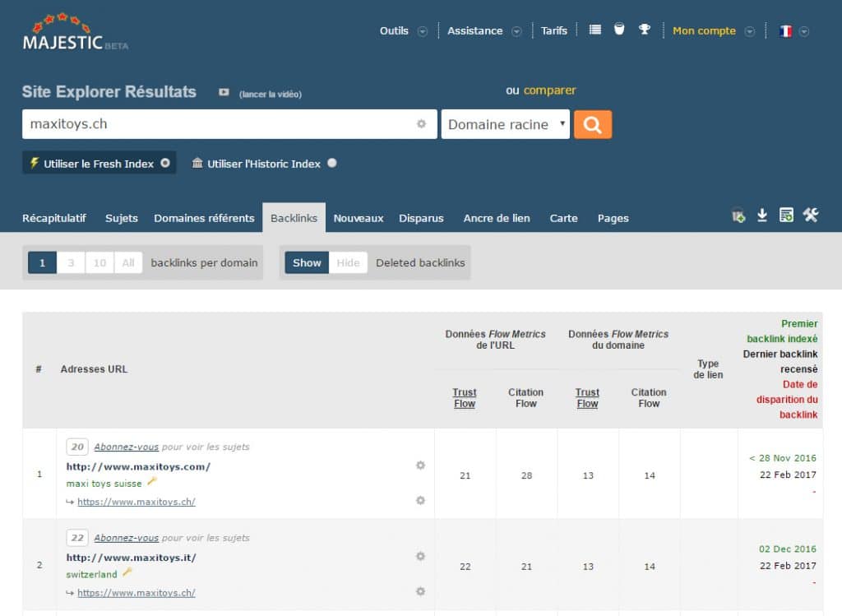Open the Carte tab
The image size is (842, 616).
tap(563, 218)
